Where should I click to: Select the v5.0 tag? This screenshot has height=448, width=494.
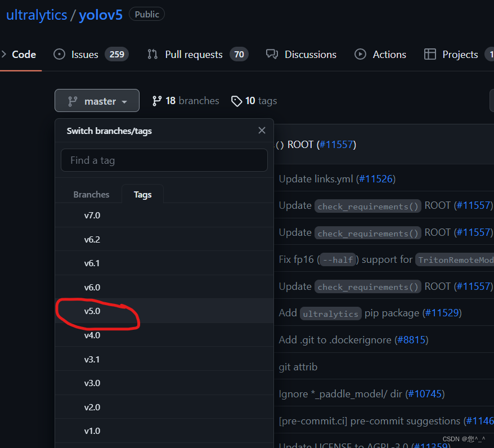click(x=92, y=311)
